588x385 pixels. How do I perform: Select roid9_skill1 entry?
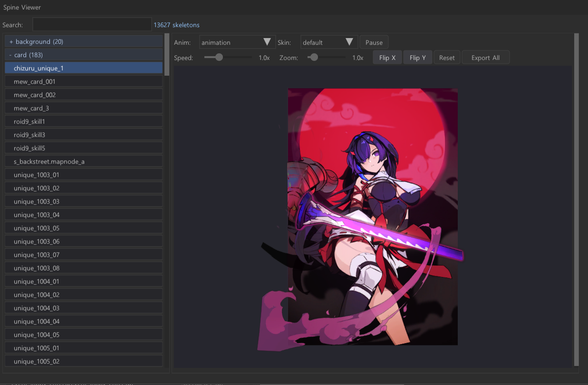(84, 121)
